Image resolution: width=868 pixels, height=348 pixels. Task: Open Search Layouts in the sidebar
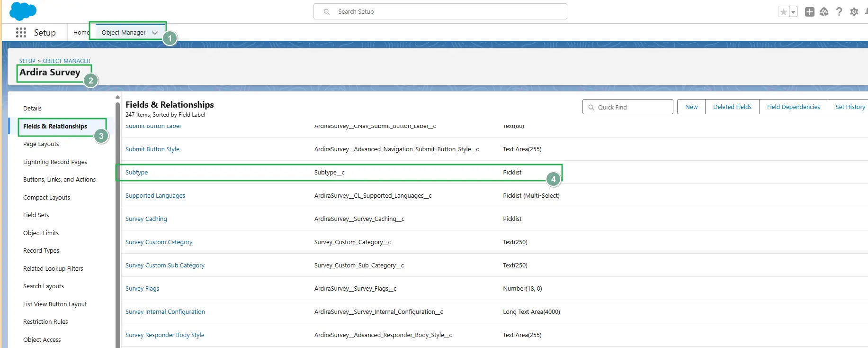pyautogui.click(x=44, y=286)
